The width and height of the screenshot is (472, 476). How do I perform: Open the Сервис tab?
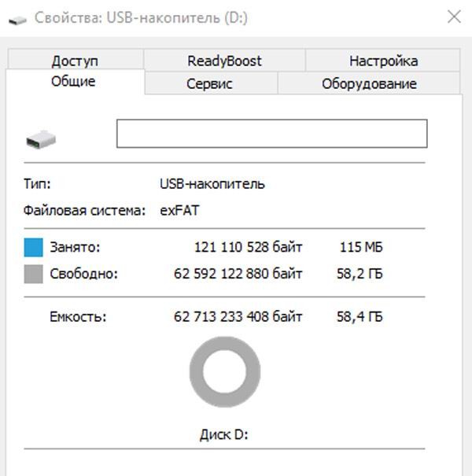(x=209, y=83)
